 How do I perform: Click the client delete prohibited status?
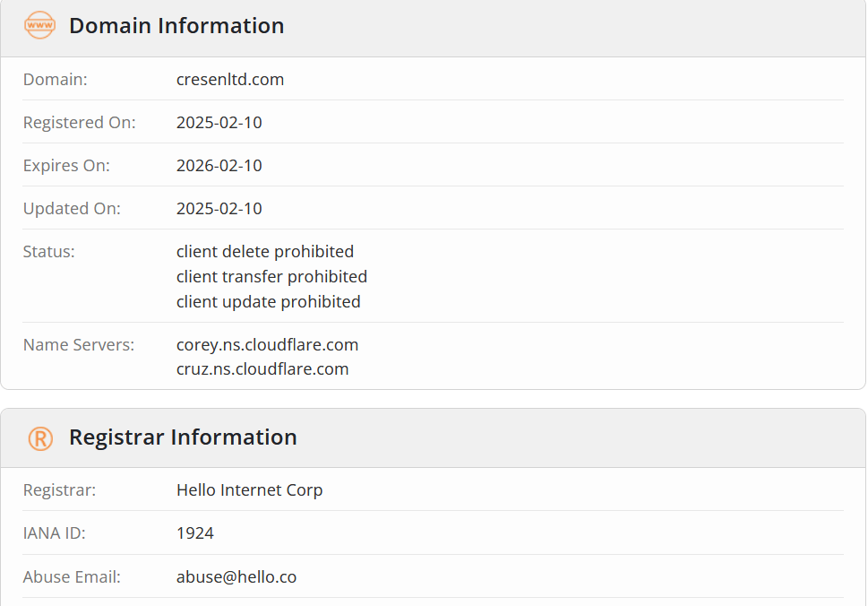coord(265,252)
